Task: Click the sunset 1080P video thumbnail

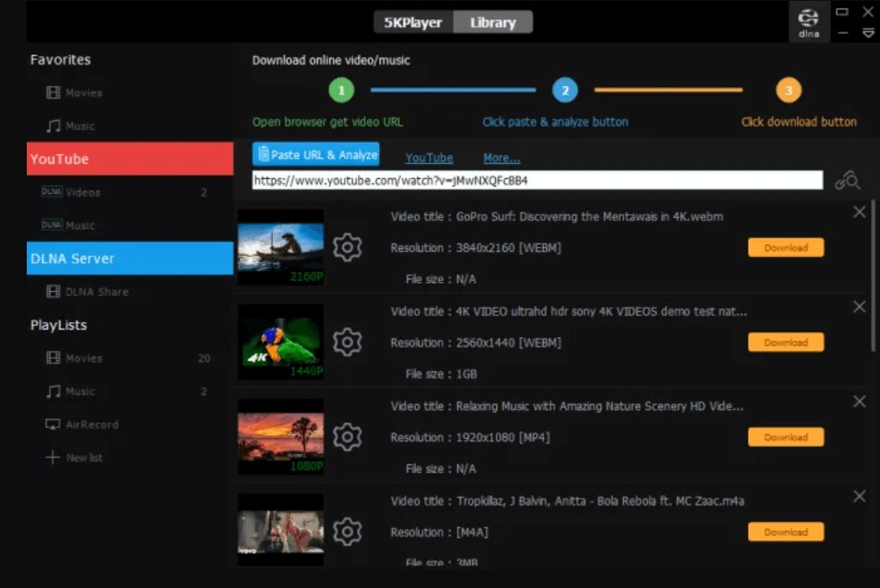Action: pos(280,437)
